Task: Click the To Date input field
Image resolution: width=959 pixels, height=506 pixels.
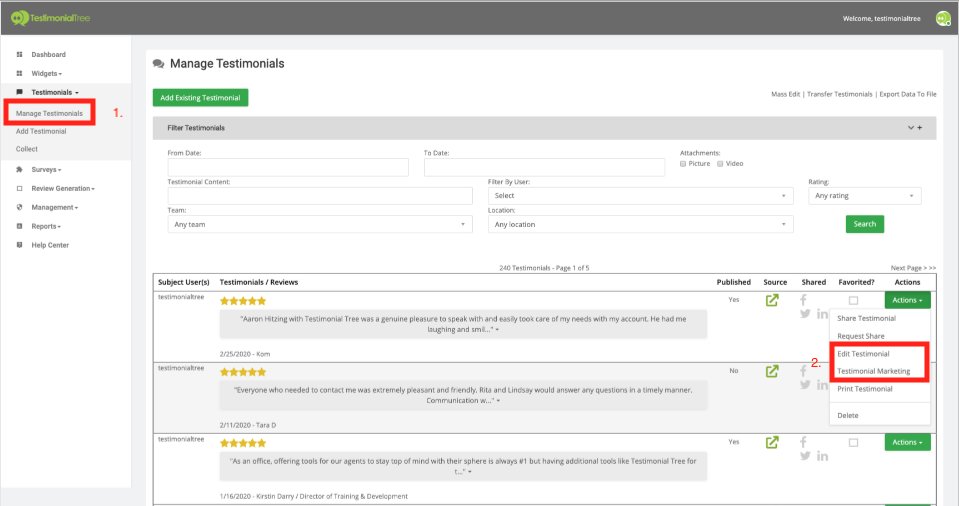Action: pos(544,167)
